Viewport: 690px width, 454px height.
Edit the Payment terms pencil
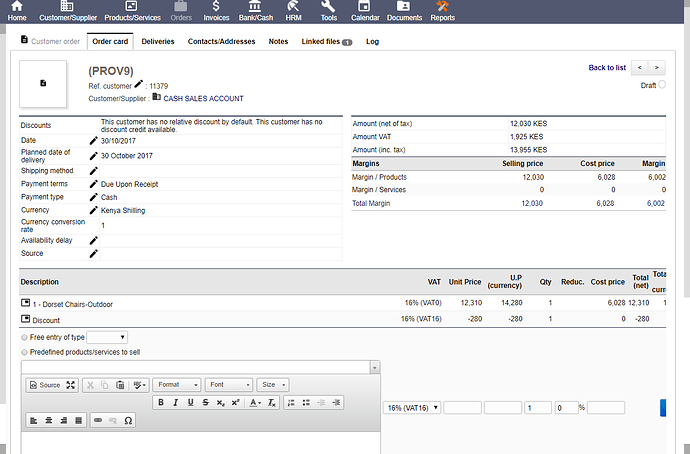pyautogui.click(x=93, y=184)
